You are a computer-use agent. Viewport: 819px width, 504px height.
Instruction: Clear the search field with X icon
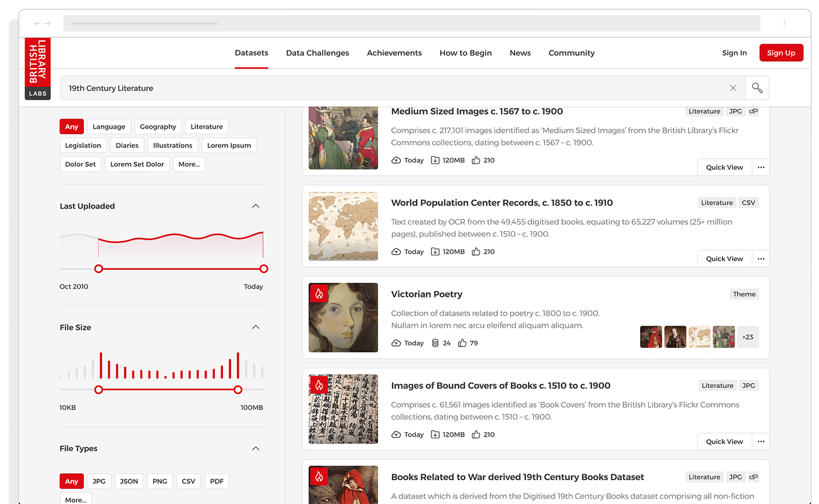coord(733,88)
